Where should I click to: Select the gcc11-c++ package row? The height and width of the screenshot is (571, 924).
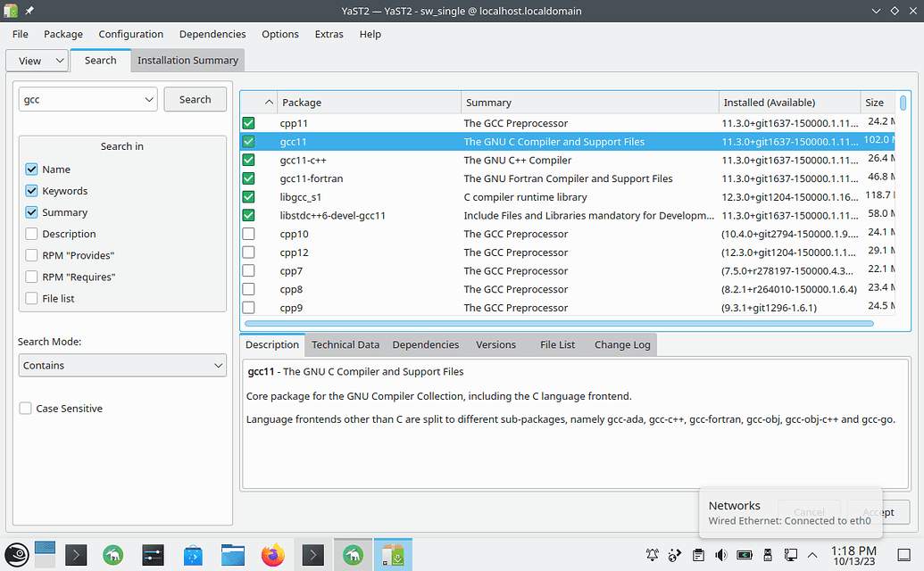568,160
